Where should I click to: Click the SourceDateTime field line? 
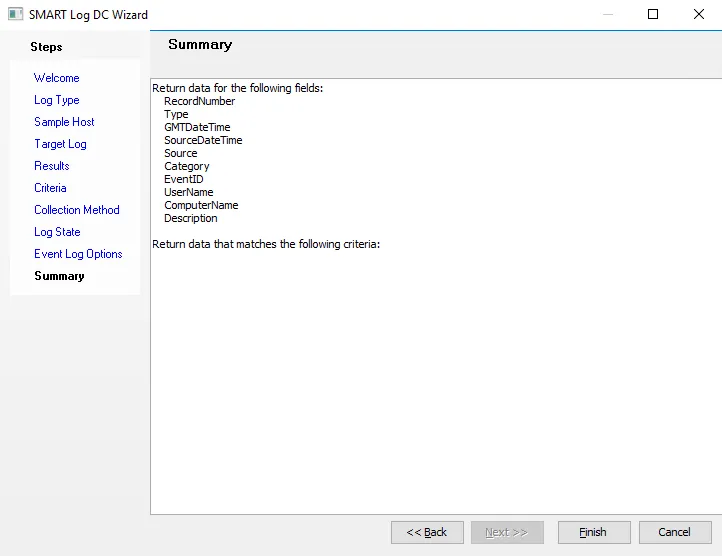click(203, 140)
